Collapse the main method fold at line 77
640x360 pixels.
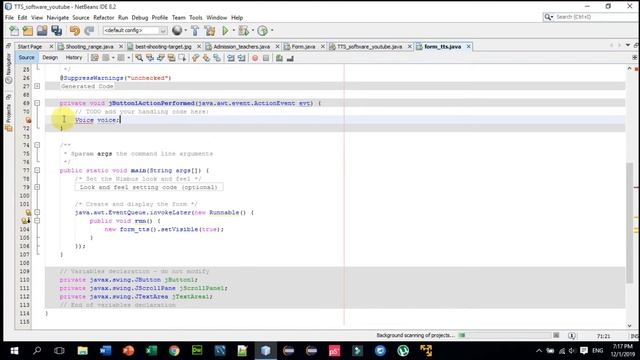(x=37, y=170)
